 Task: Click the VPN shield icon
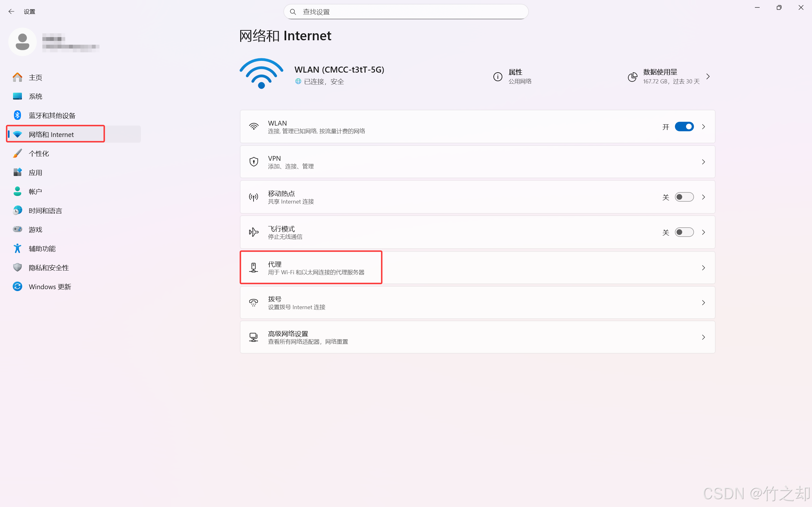pos(254,162)
